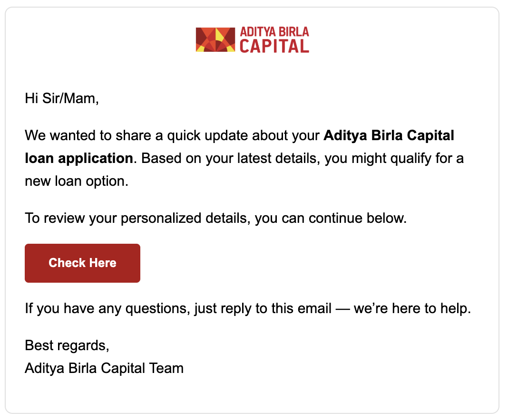Click the bold "Aditya Birla Capital" text

(389, 136)
